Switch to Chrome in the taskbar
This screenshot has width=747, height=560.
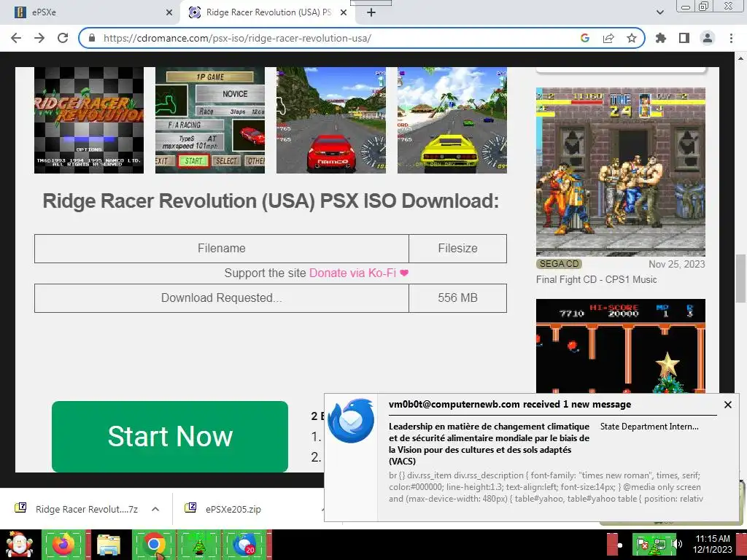tap(153, 545)
